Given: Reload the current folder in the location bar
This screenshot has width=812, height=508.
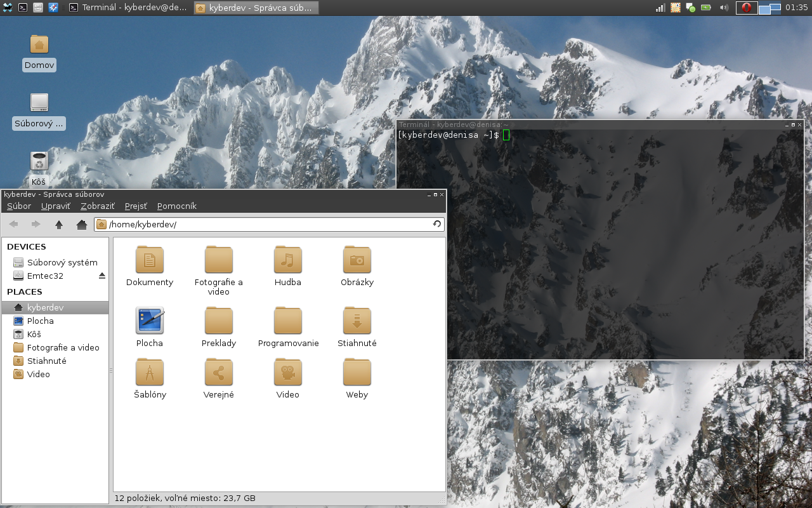Looking at the screenshot, I should [x=437, y=224].
